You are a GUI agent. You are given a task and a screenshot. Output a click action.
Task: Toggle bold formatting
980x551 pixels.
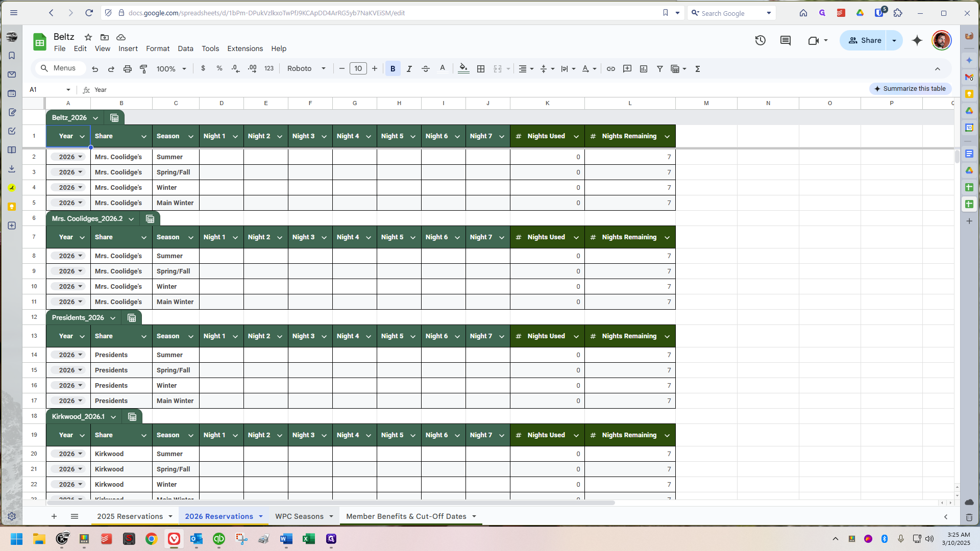point(393,69)
